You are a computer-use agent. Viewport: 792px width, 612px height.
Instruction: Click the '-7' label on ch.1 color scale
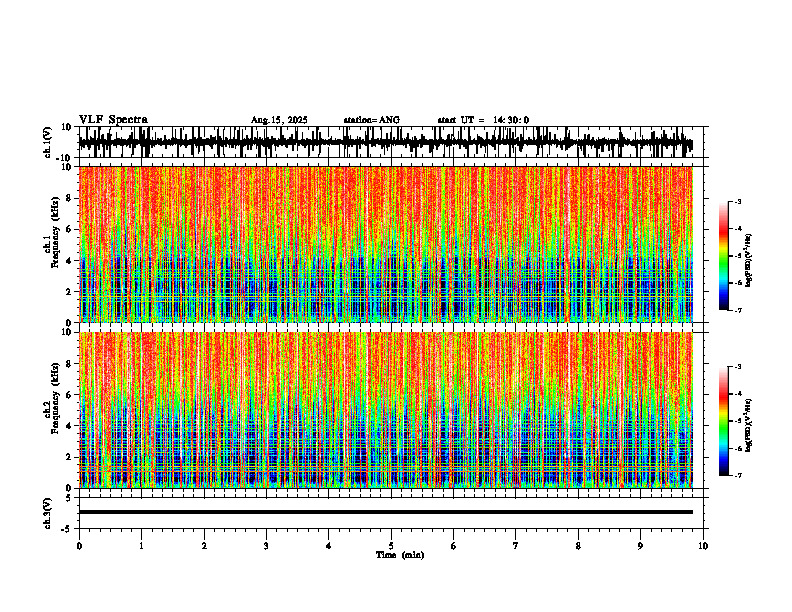click(x=738, y=310)
